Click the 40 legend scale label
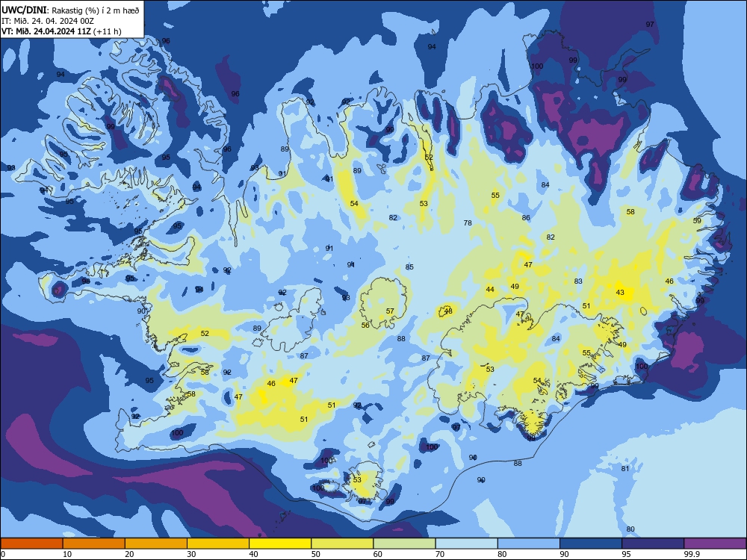The width and height of the screenshot is (747, 560). pos(254,554)
